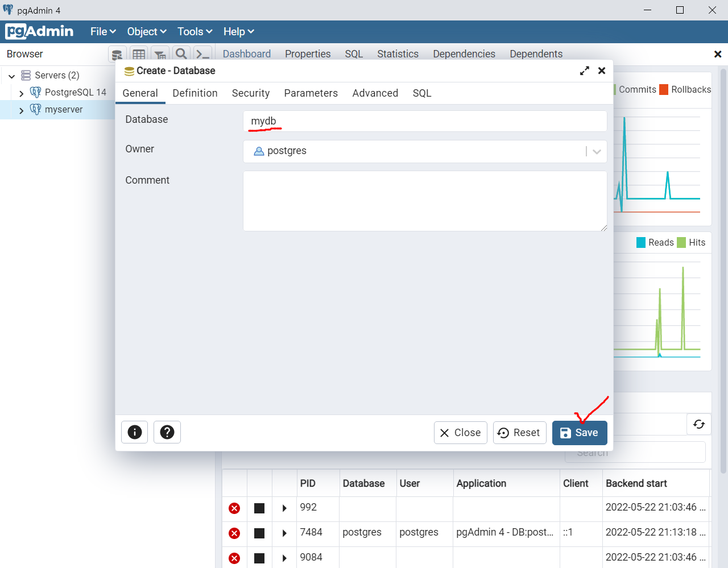
Task: Click the Servers group icon
Action: [x=26, y=75]
